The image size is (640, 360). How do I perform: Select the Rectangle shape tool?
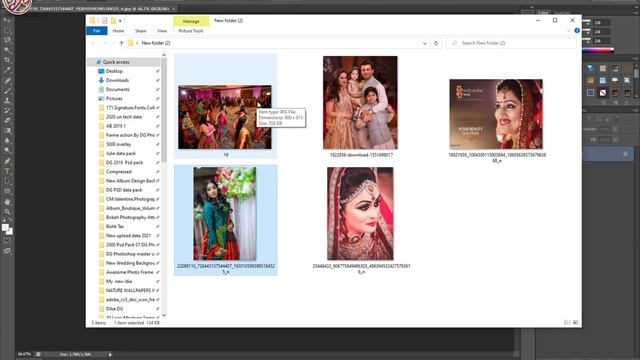pos(7,191)
